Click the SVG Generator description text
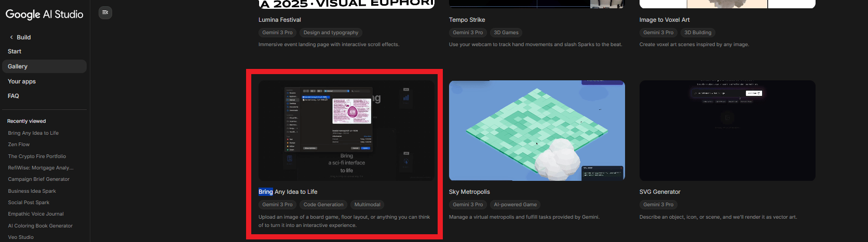868x242 pixels. (x=718, y=217)
